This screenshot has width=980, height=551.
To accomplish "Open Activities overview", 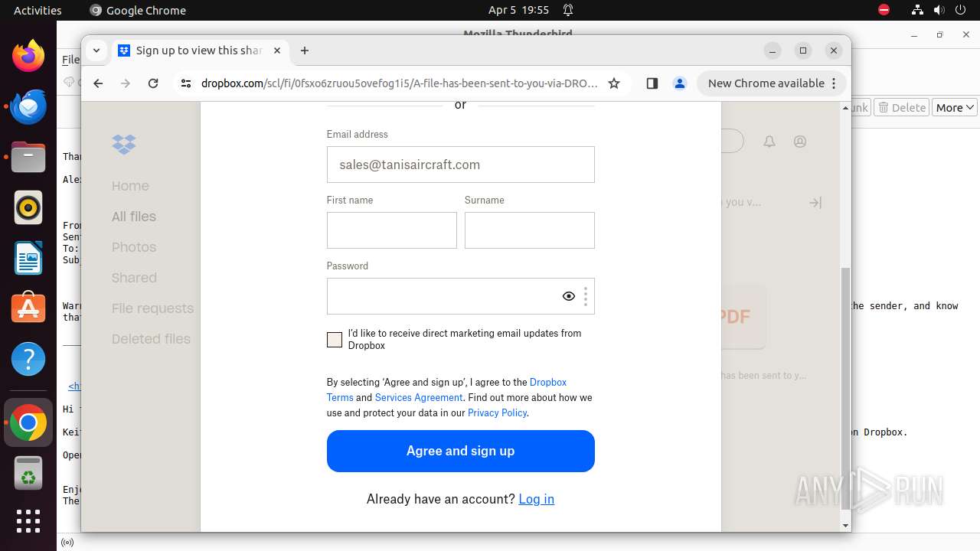I will click(x=38, y=10).
